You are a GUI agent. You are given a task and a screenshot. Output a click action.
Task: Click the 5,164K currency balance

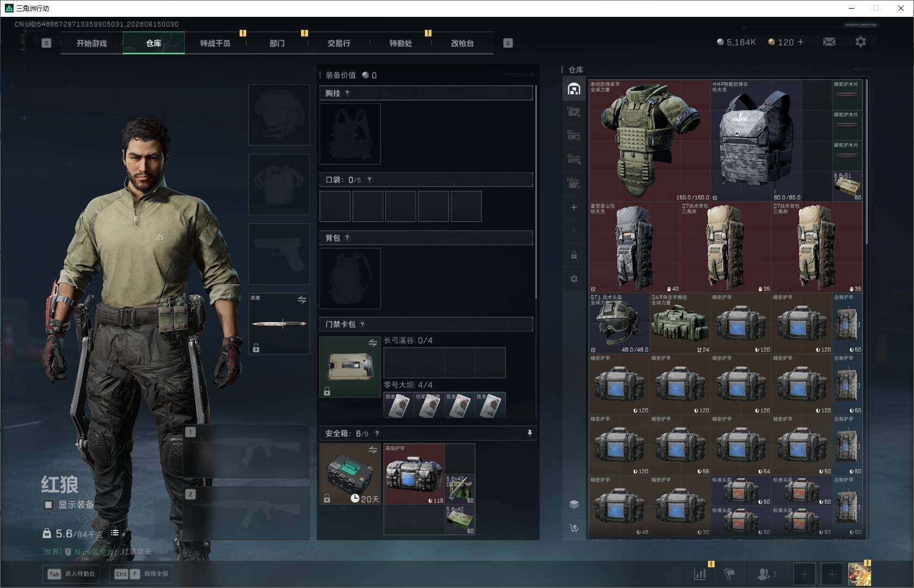click(x=736, y=42)
